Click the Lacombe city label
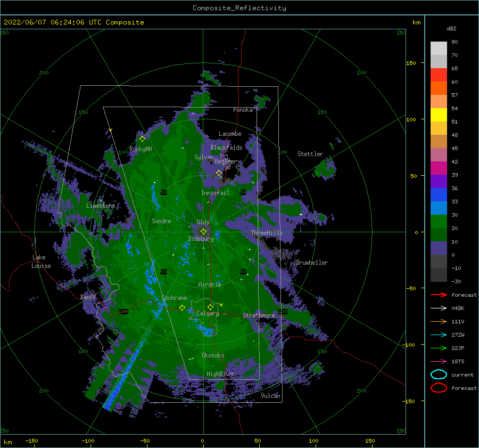 point(230,134)
